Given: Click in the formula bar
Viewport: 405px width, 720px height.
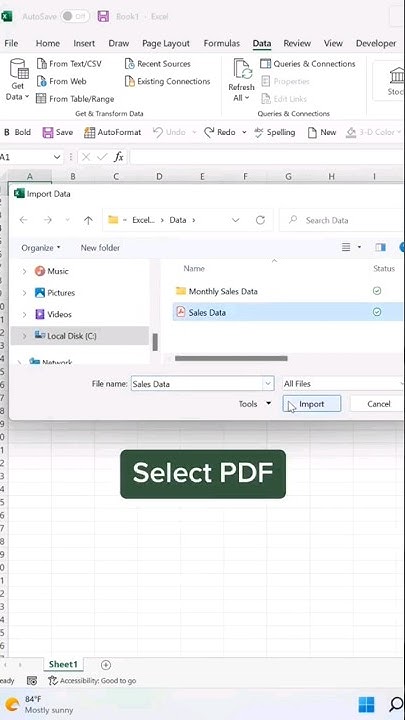Looking at the screenshot, I should [x=266, y=157].
